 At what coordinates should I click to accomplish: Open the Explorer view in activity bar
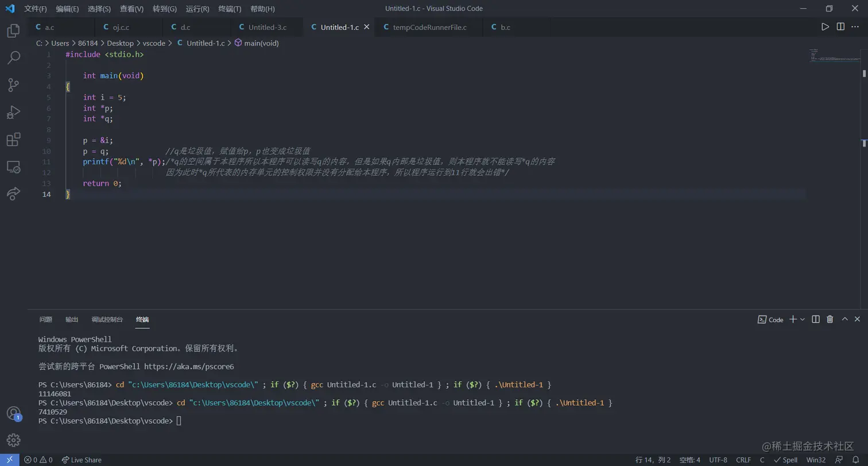(13, 30)
